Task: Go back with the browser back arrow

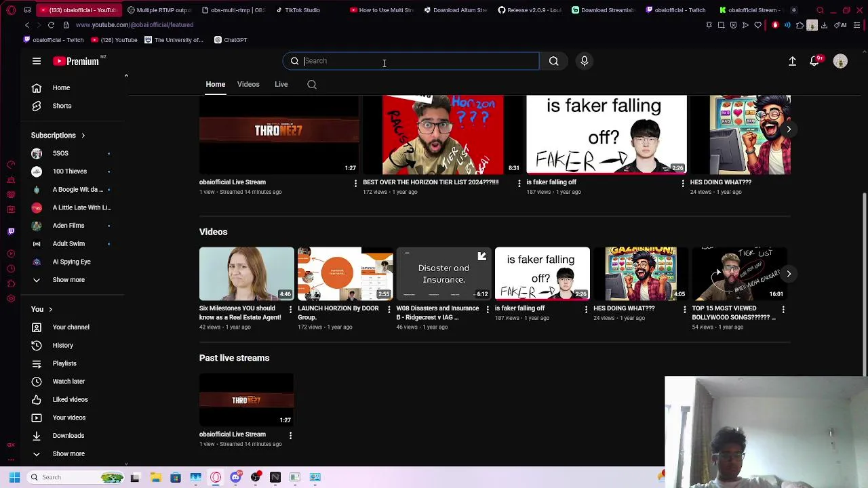Action: pos(27,25)
